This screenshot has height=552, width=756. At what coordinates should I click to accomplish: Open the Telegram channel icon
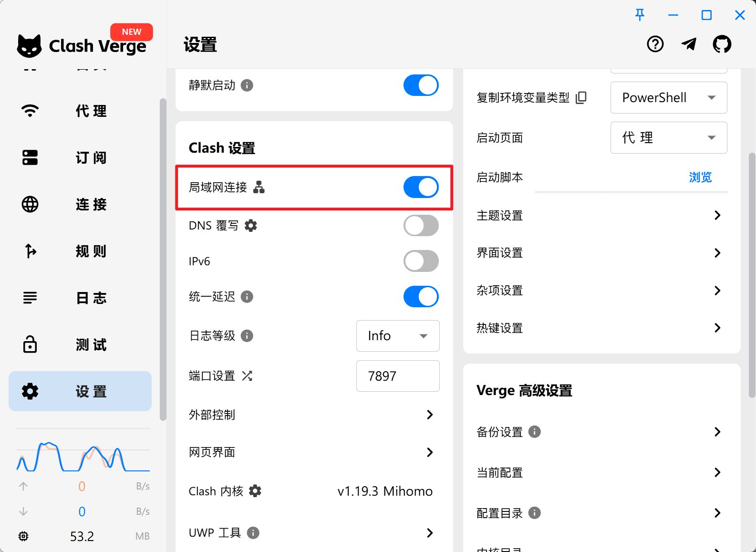(x=689, y=44)
